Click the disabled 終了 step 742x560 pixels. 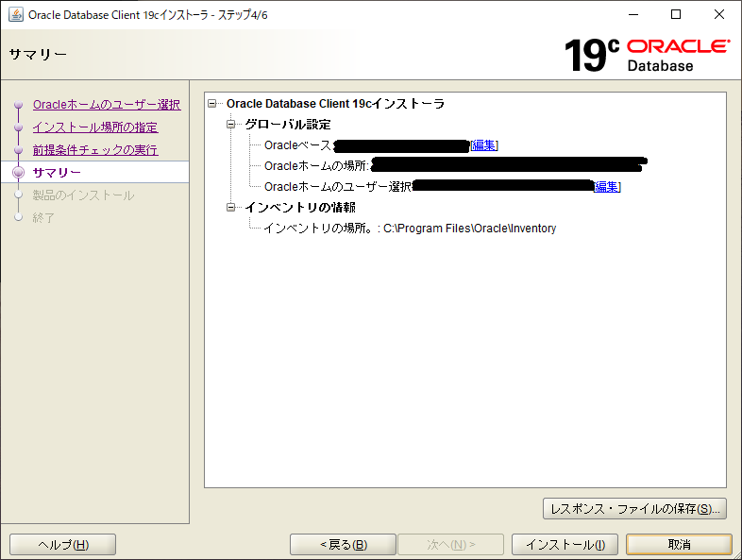click(x=43, y=218)
